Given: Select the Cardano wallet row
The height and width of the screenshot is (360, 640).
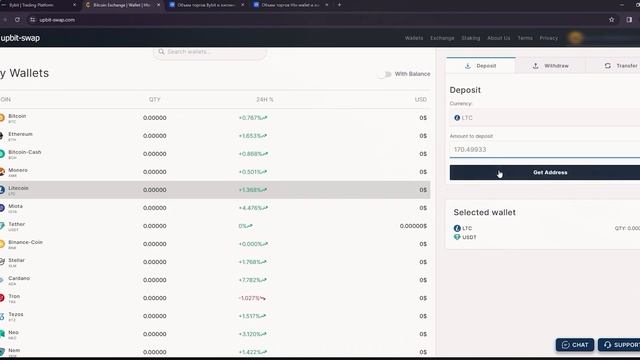Looking at the screenshot, I should pos(215,280).
